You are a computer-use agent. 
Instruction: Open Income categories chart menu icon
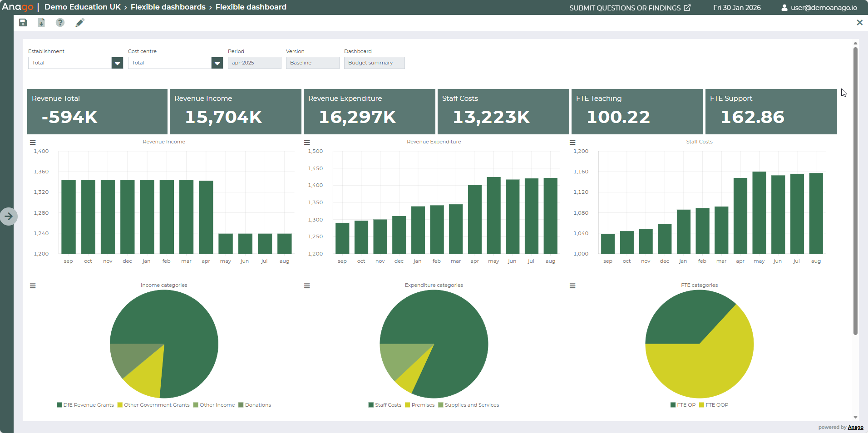(x=33, y=286)
